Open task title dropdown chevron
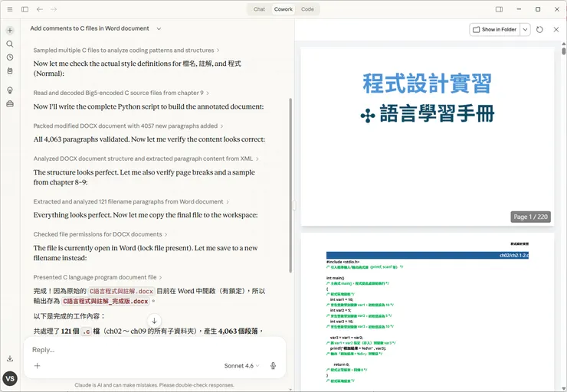Viewport: 567px width, 392px height. tap(159, 28)
